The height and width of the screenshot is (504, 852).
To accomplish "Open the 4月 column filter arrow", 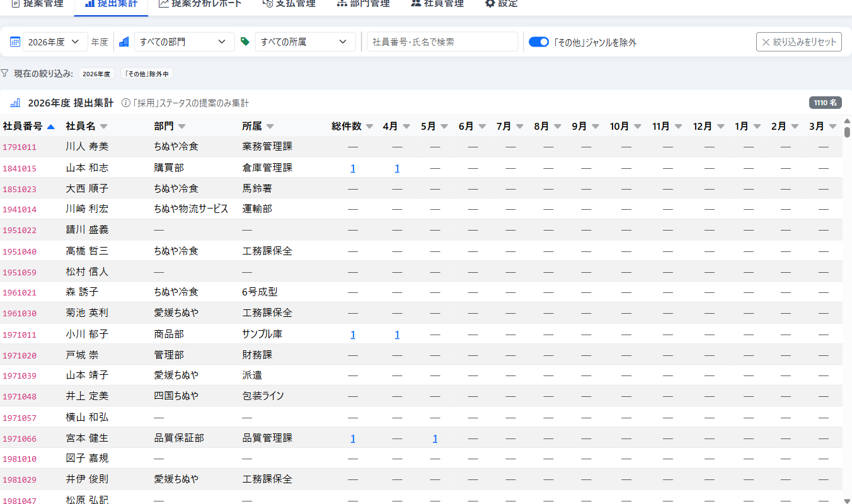I will tap(406, 127).
